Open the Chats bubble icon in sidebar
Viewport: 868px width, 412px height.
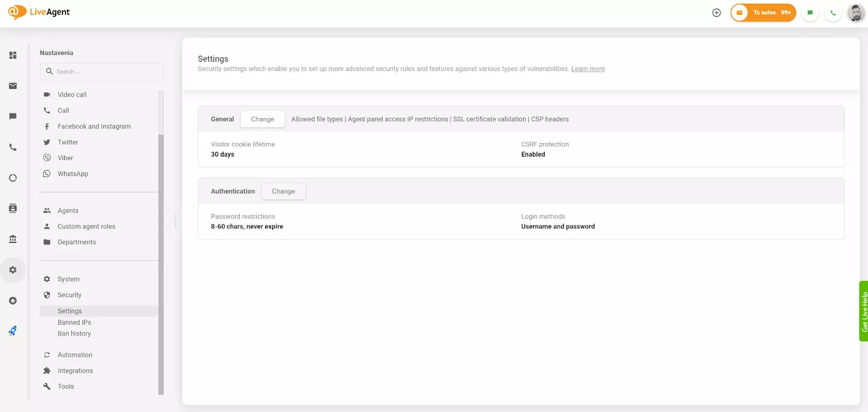click(13, 117)
